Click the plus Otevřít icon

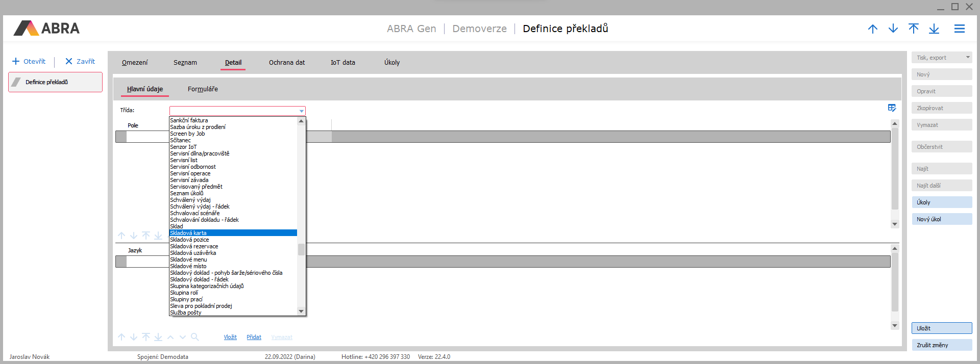click(16, 62)
